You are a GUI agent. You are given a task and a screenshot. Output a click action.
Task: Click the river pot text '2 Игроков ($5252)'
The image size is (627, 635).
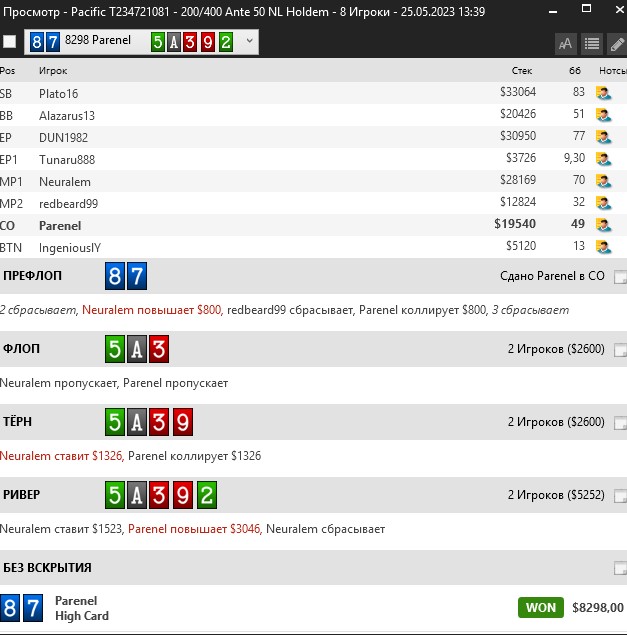pyautogui.click(x=556, y=495)
